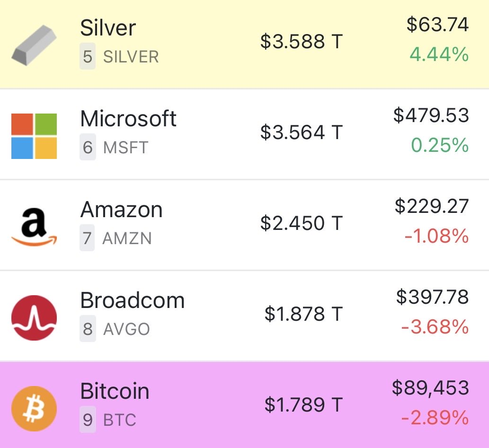Click the rank 5 badge for Silver
Viewport: 489px width, 448px height.
(x=88, y=57)
